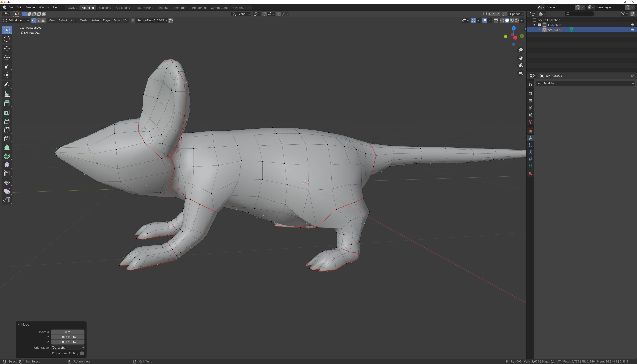Select the Spin tool

tap(7, 156)
